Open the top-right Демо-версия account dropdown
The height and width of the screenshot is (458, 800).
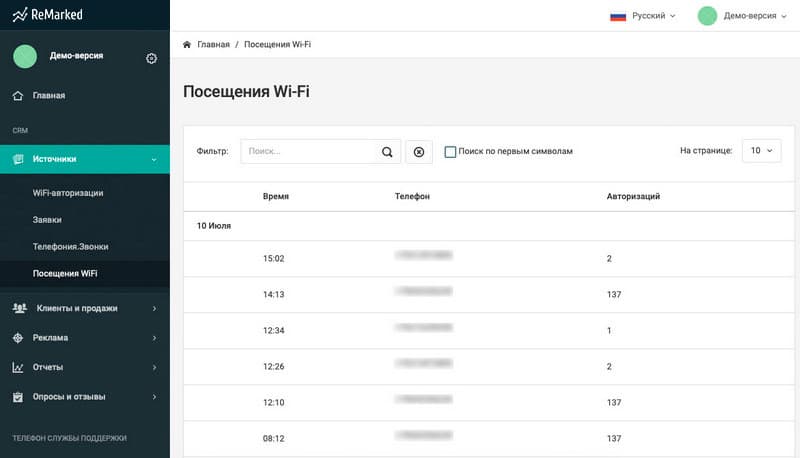tap(755, 16)
